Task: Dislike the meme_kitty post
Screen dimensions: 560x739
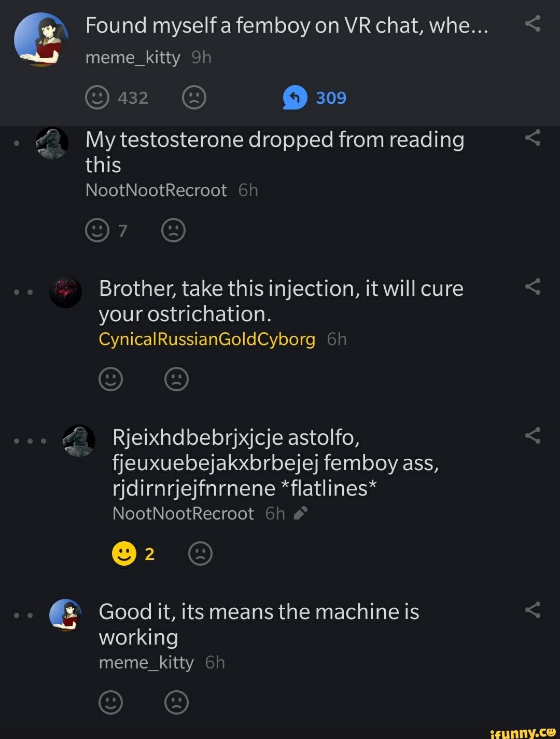Action: coord(194,98)
